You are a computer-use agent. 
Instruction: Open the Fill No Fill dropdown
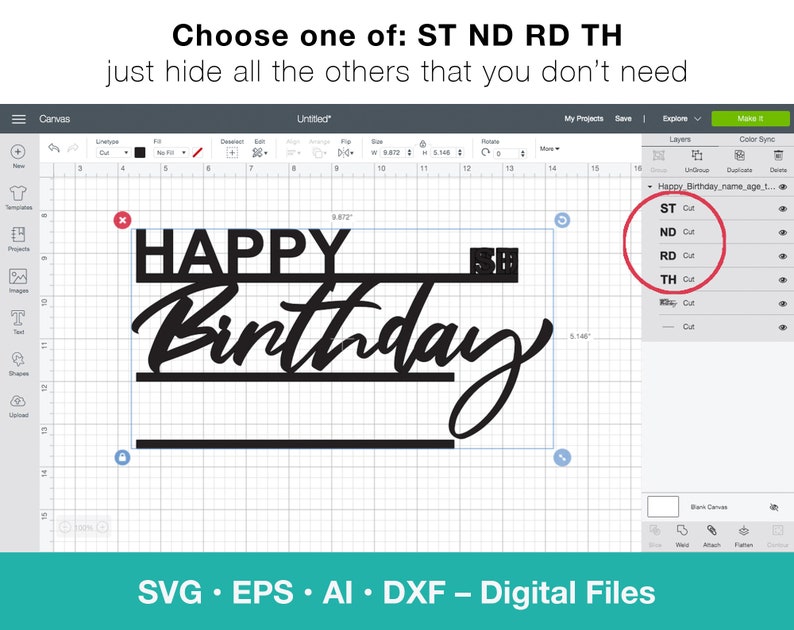171,152
